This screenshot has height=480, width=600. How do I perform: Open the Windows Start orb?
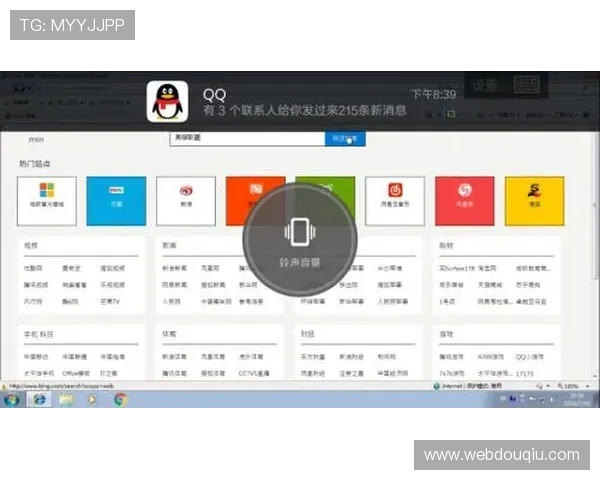pyautogui.click(x=11, y=400)
